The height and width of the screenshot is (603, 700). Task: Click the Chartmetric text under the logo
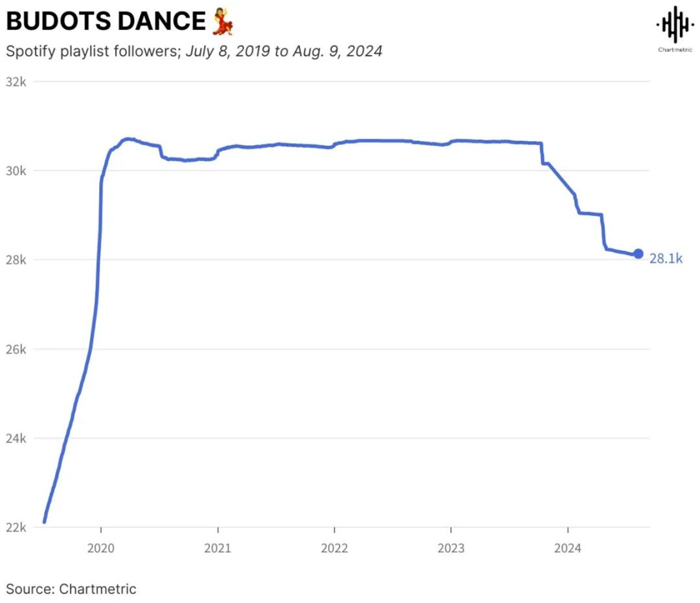(675, 50)
